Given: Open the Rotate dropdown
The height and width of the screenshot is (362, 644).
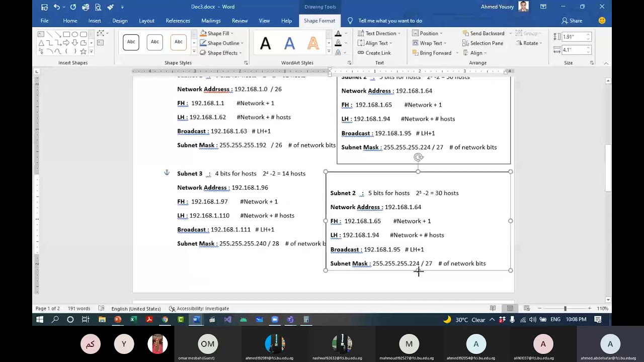Looking at the screenshot, I should click(529, 43).
